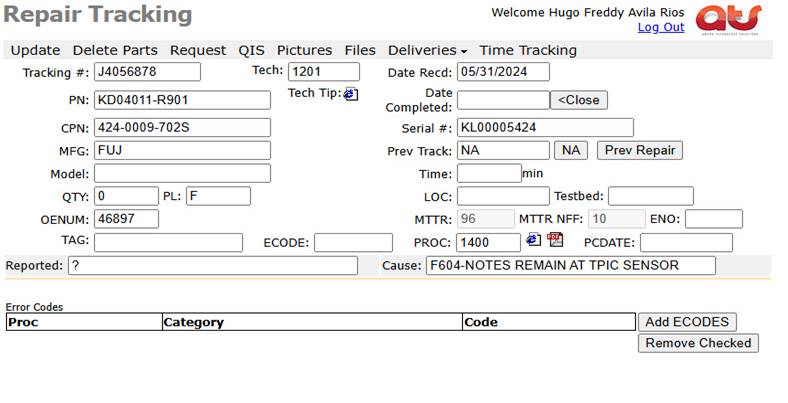Screen dimensions: 788x403
Task: Click the Log Out link
Action: click(661, 27)
